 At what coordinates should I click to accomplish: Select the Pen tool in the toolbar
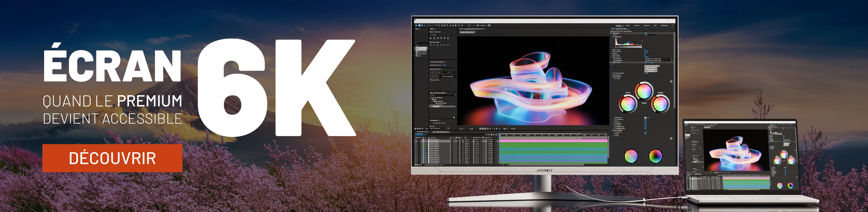(444, 25)
